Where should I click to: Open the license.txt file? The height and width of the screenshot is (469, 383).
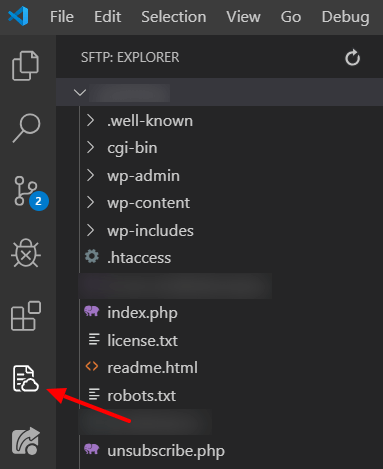point(142,340)
